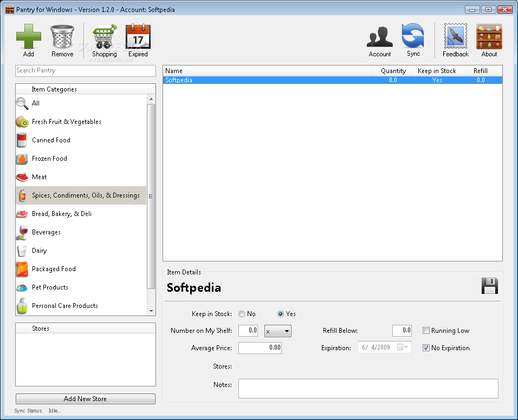Click the Sync arrows icon
This screenshot has height=420, width=518.
tap(413, 36)
